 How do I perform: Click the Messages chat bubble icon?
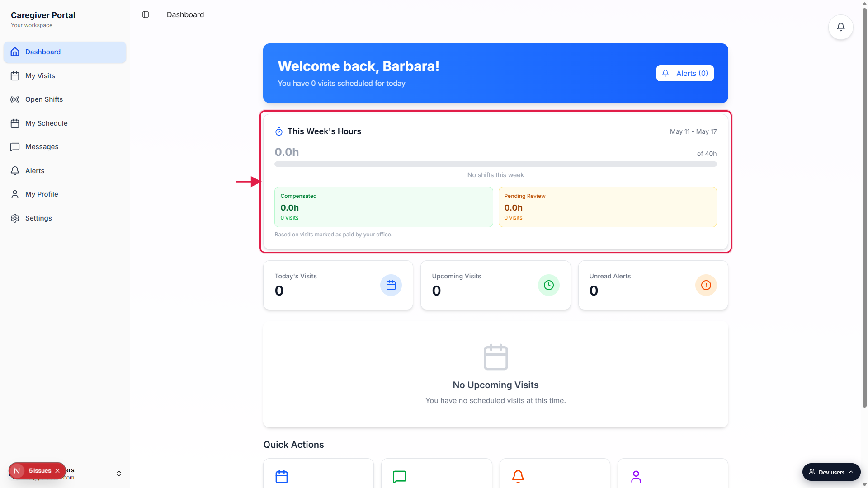pos(15,147)
